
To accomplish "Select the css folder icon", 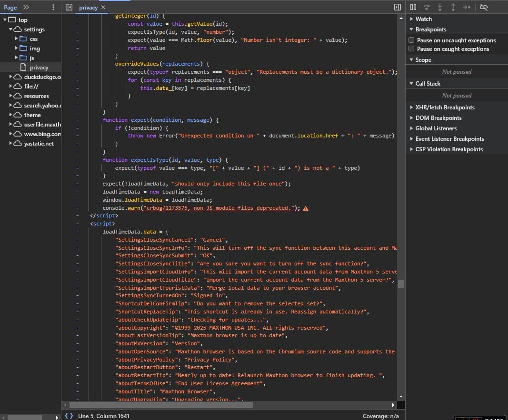I will point(23,39).
